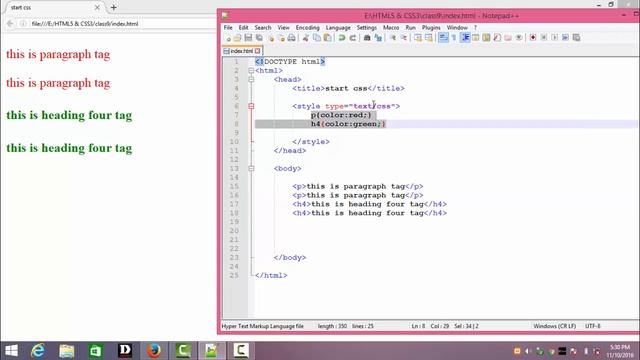Click the 'Windows (CR LF)' status bar entry
This screenshot has width=640, height=360.
tap(555, 326)
